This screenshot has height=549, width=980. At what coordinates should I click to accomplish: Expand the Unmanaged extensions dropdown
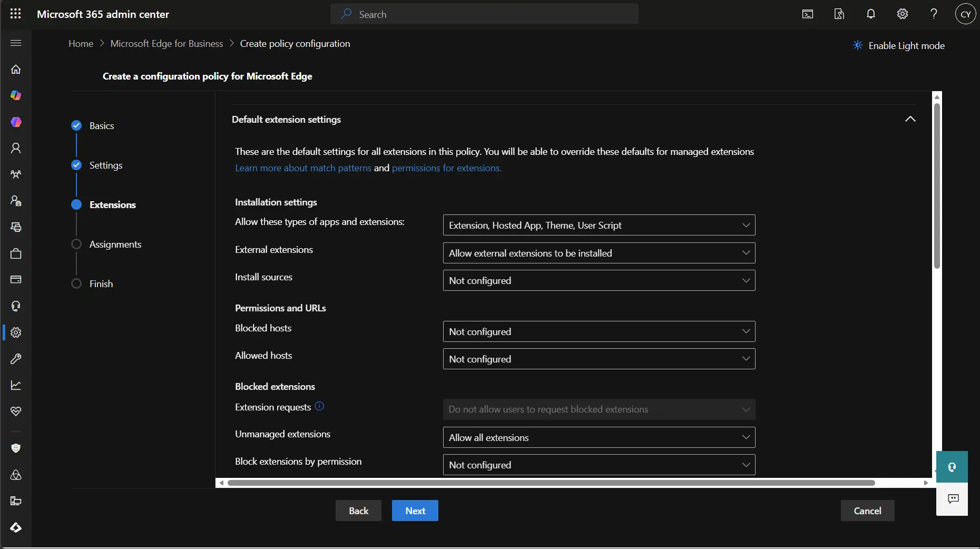pos(599,437)
